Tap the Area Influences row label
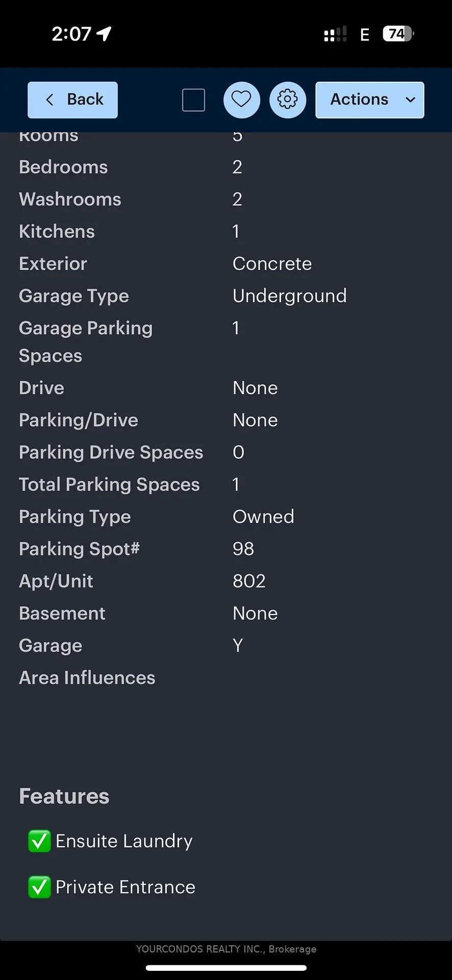Screen dimensions: 452x980 point(87,678)
